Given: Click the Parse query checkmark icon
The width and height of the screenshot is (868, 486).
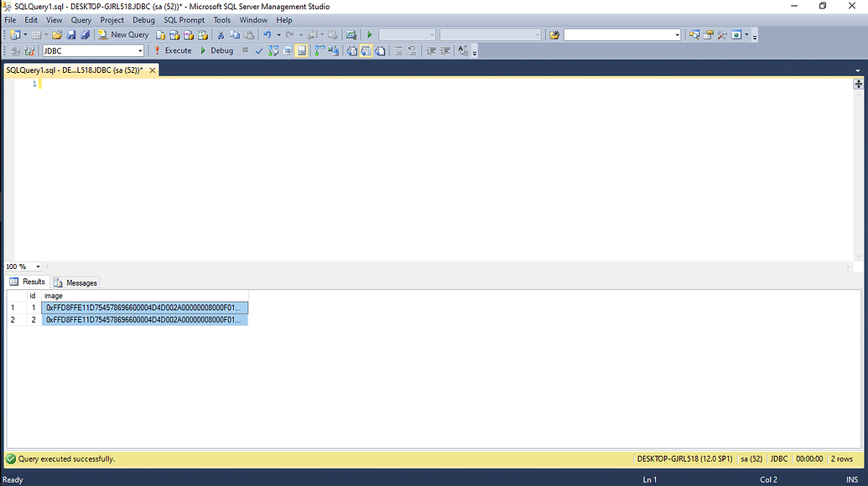Looking at the screenshot, I should 259,50.
